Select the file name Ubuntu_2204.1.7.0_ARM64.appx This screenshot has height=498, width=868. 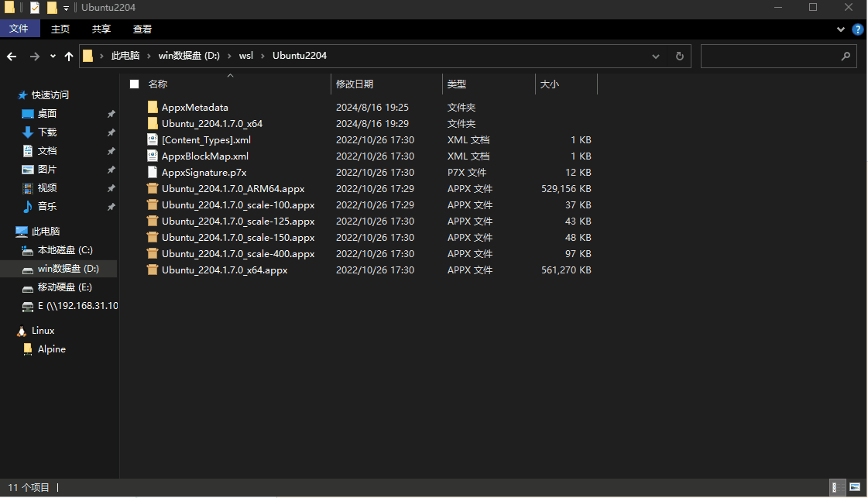233,189
